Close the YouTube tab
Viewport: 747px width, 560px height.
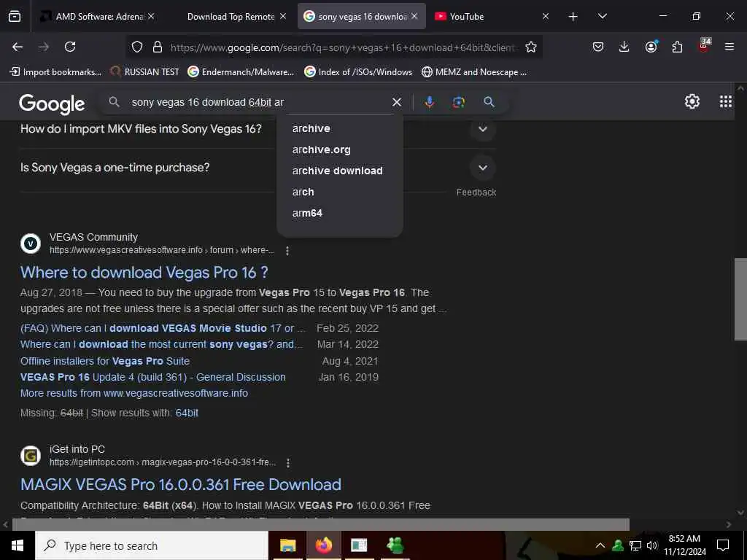point(546,16)
